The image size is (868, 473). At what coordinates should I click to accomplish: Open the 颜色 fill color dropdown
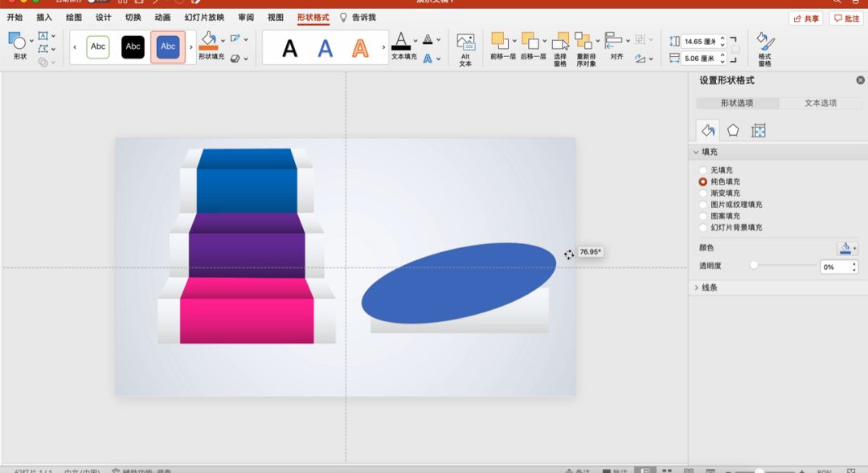[x=847, y=248]
